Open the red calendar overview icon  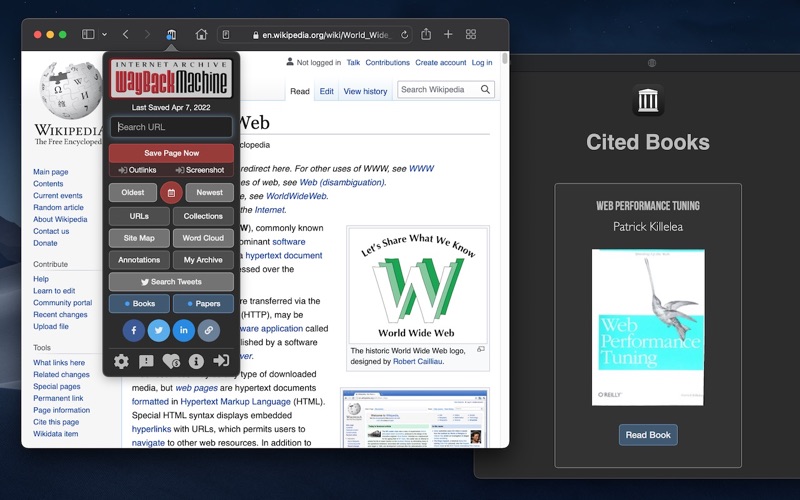[171, 193]
